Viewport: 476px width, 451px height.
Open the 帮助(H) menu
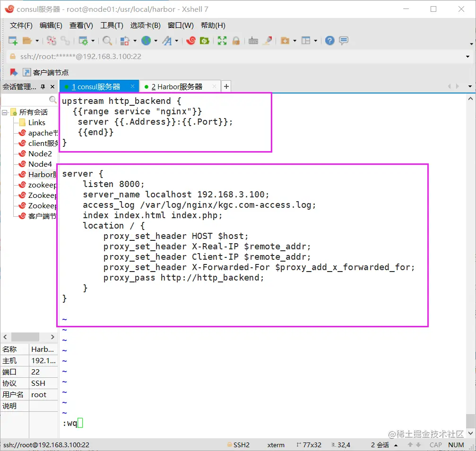pos(213,26)
